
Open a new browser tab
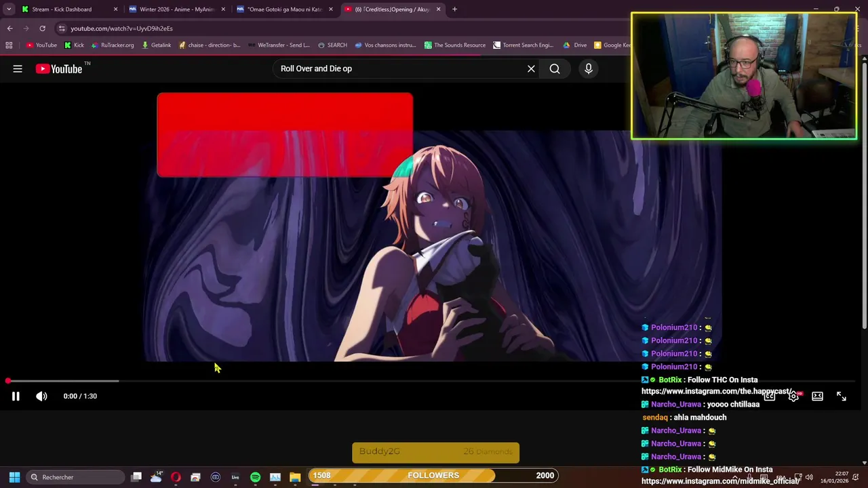(454, 9)
